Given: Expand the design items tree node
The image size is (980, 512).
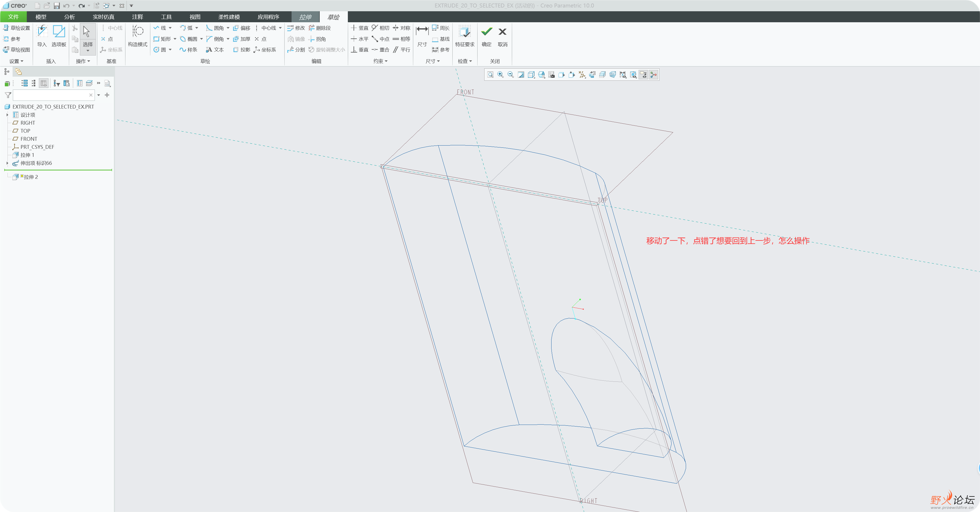Looking at the screenshot, I should point(7,114).
